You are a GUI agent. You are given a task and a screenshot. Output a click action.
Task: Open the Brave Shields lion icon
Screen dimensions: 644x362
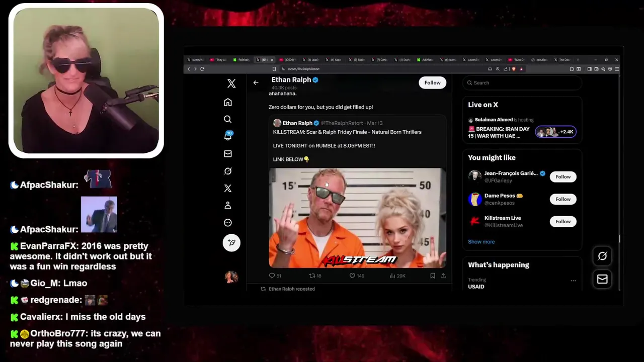pyautogui.click(x=514, y=69)
